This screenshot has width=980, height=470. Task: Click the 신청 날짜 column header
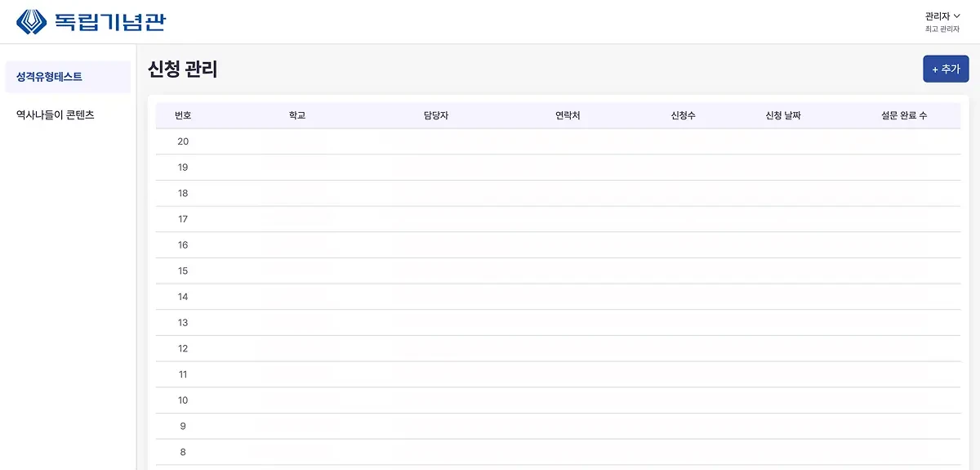point(783,116)
